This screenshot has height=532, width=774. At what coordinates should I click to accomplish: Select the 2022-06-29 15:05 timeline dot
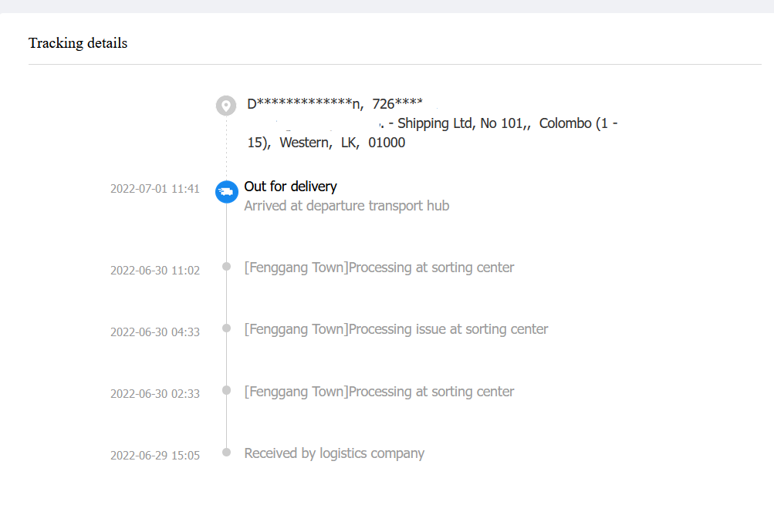tap(227, 452)
